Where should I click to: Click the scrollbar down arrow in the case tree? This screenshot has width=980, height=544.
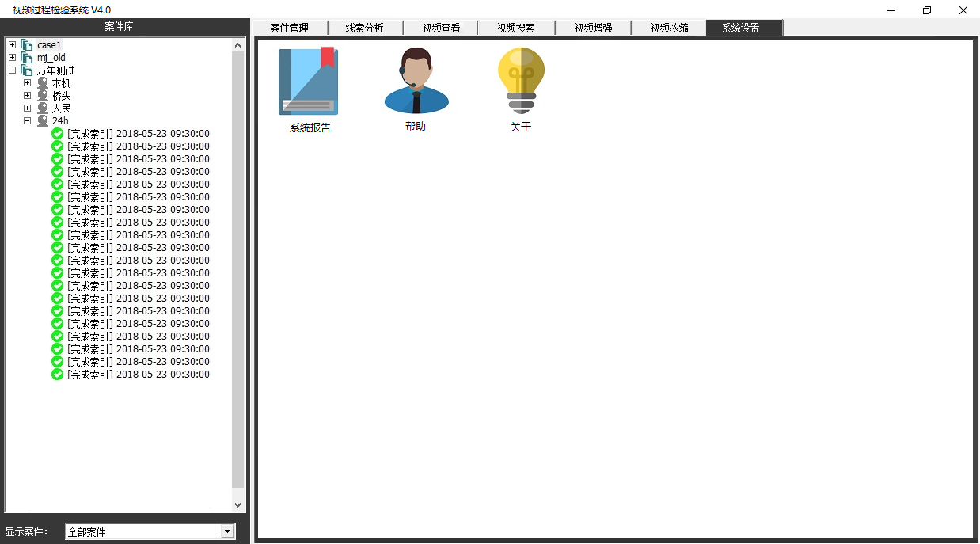(238, 504)
